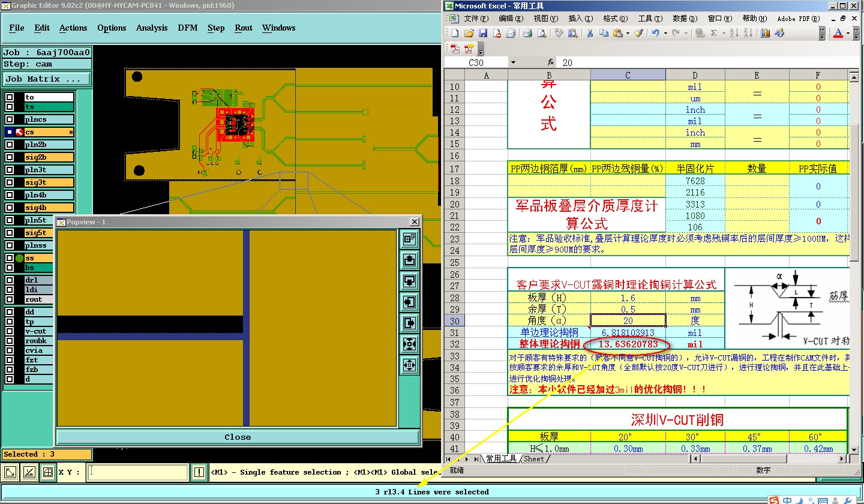
Task: Open the Rout menu in Graphic Editor
Action: (x=244, y=28)
